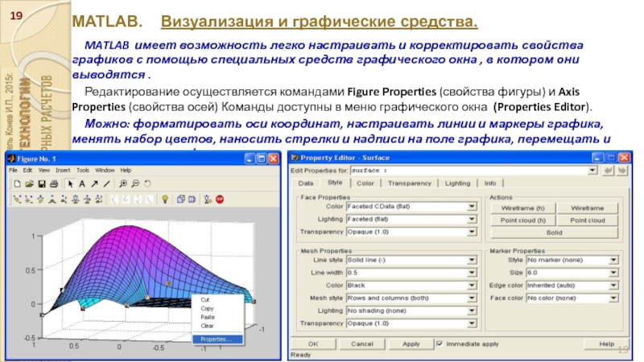The width and height of the screenshot is (644, 362).
Task: Open the Mesh style dropdown
Action: (471, 298)
